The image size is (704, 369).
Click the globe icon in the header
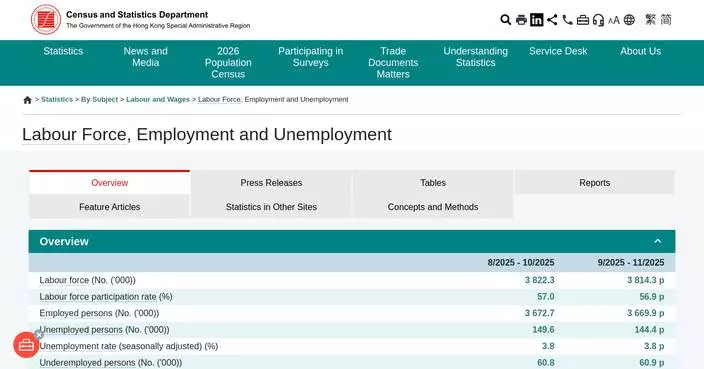click(x=629, y=20)
